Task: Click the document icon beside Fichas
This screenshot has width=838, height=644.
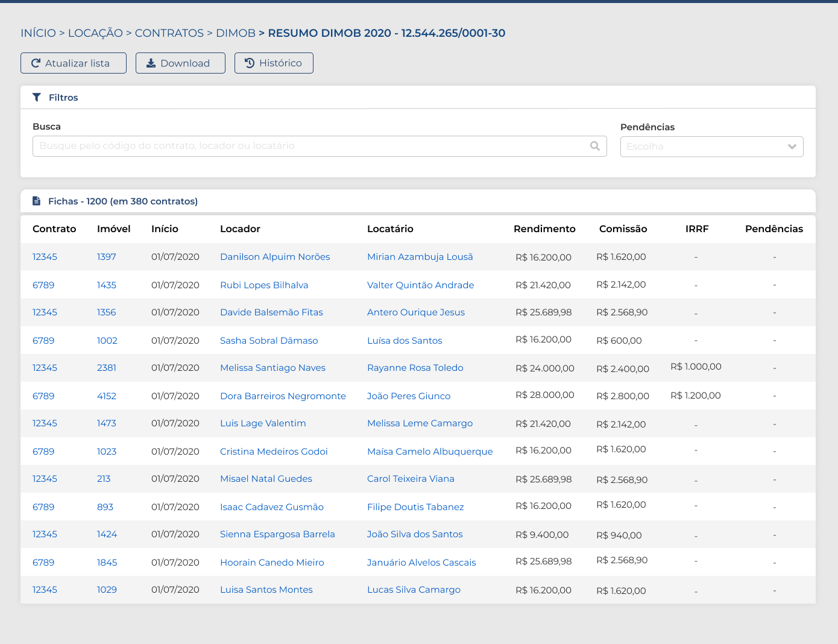Action: pyautogui.click(x=37, y=201)
